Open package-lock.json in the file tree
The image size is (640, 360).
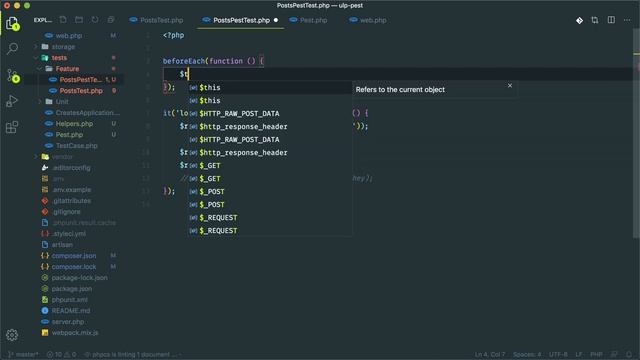click(x=80, y=278)
